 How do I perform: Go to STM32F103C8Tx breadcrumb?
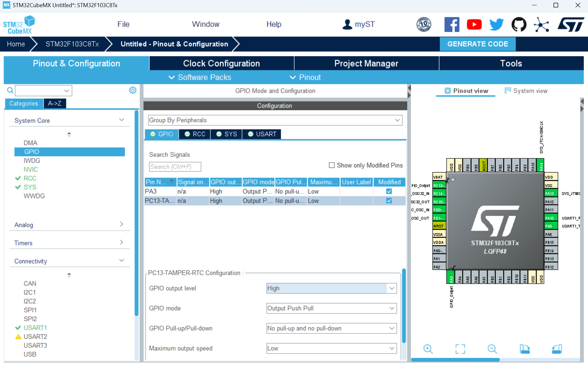tap(72, 44)
